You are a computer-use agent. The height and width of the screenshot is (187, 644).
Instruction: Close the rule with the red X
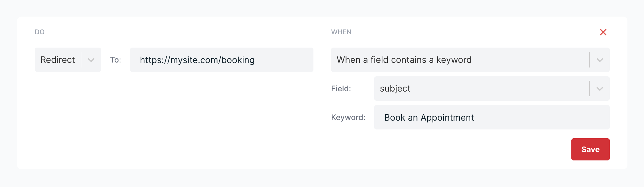coord(603,32)
